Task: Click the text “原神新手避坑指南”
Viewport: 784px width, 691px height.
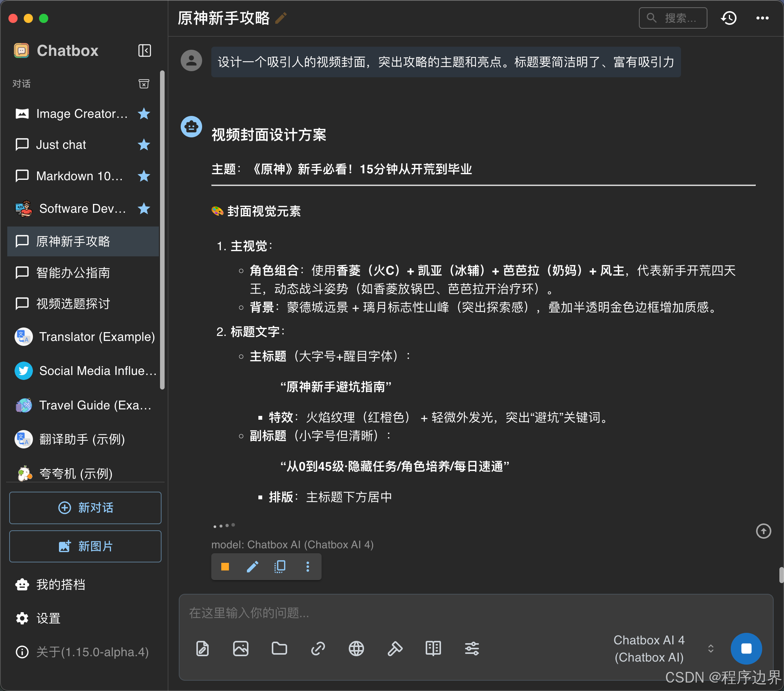Action: 336,387
